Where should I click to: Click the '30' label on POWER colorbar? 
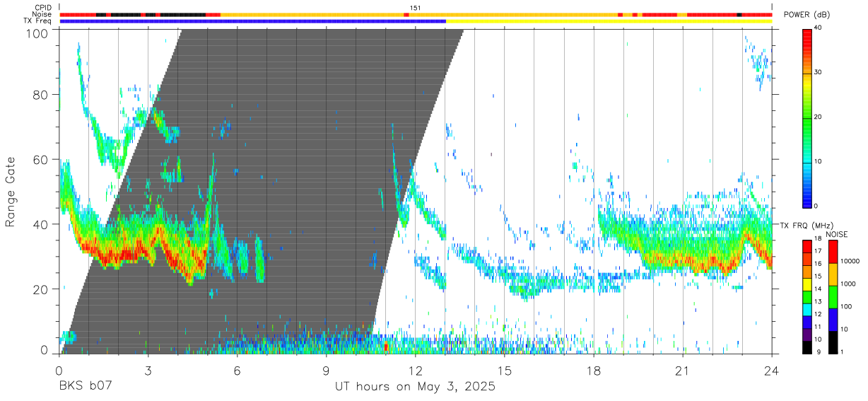coord(819,73)
